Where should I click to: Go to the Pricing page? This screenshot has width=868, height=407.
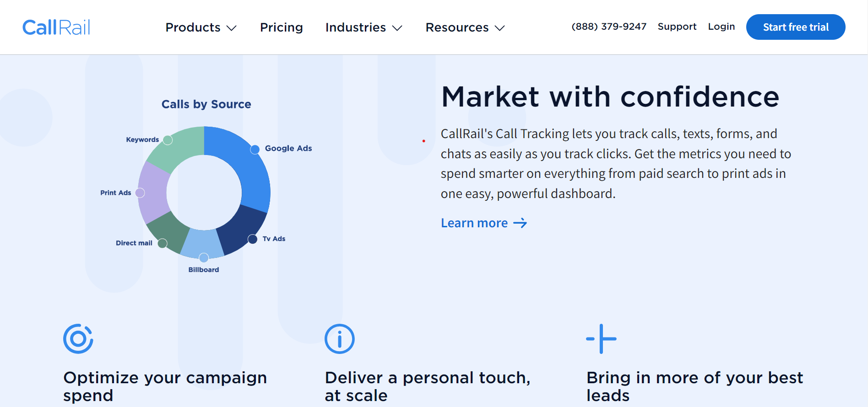pos(281,27)
